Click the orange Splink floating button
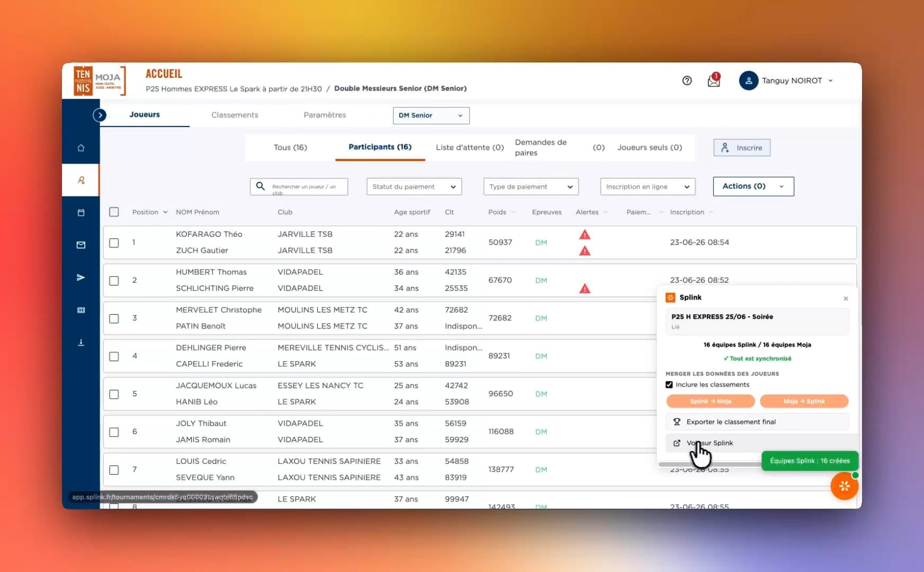This screenshot has width=924, height=572. 844,486
